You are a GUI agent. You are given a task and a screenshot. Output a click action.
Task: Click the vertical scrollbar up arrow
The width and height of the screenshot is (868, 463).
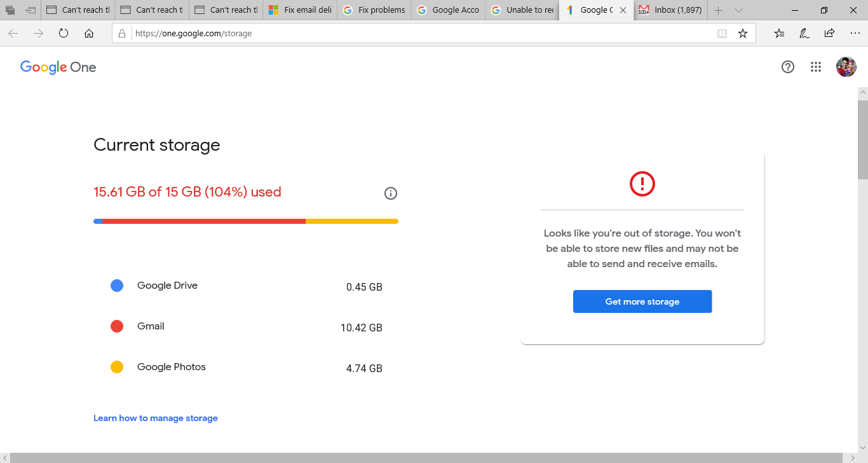(862, 93)
